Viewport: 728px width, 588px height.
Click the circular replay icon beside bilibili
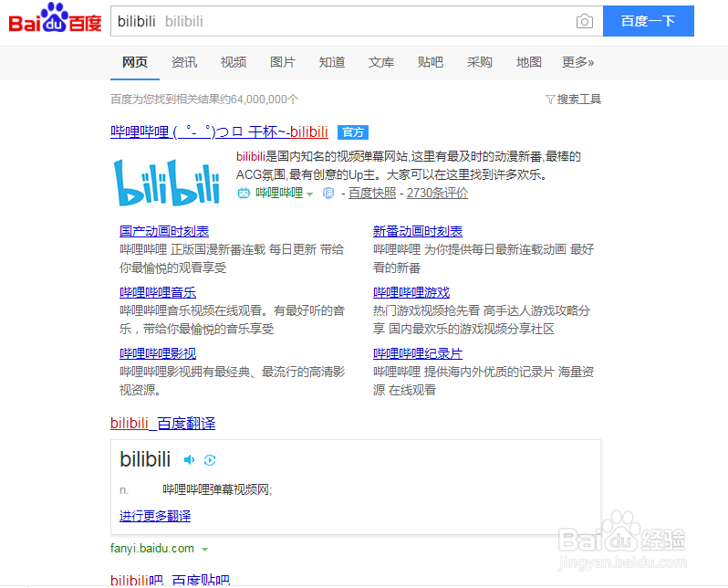click(210, 459)
